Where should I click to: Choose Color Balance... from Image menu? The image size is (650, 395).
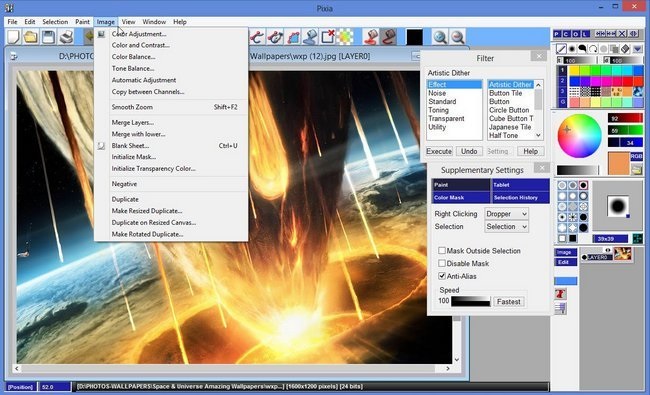pyautogui.click(x=171, y=57)
